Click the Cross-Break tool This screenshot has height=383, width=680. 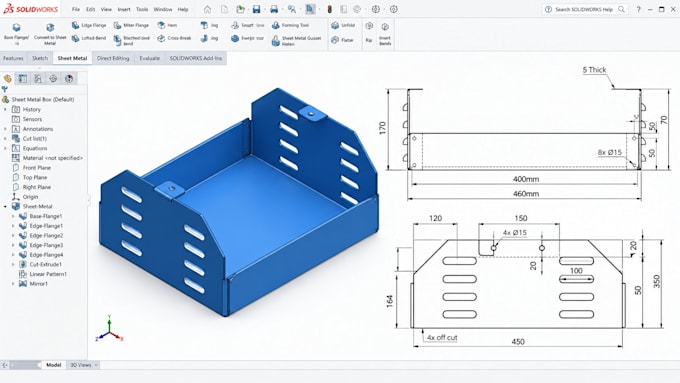pos(174,38)
